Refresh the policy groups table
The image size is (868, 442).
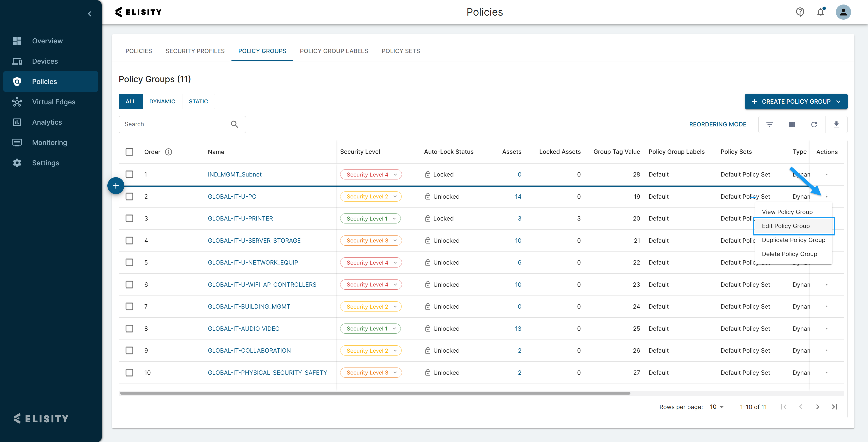tap(814, 125)
